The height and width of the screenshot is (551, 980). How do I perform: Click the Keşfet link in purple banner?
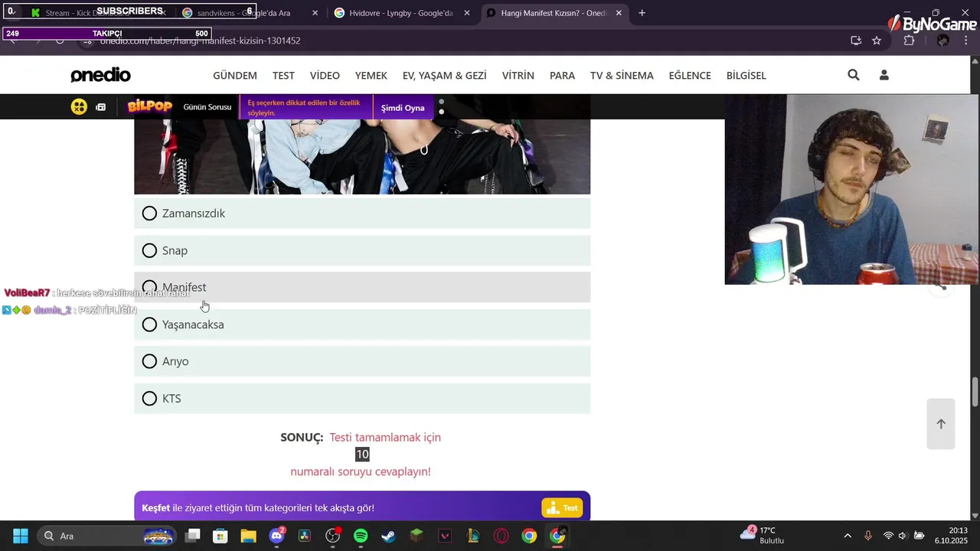[155, 508]
